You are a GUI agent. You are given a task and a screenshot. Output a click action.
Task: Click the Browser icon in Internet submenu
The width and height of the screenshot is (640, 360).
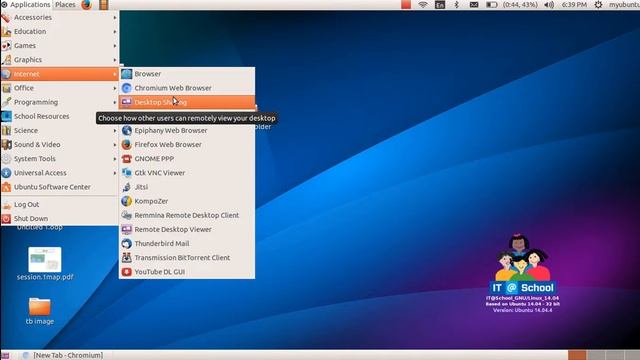click(x=127, y=74)
